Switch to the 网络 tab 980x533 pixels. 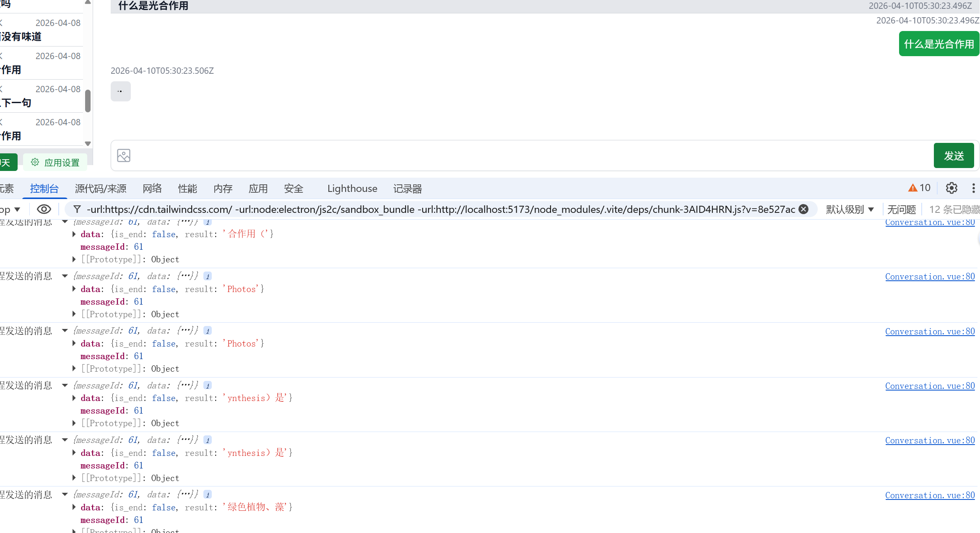(152, 189)
